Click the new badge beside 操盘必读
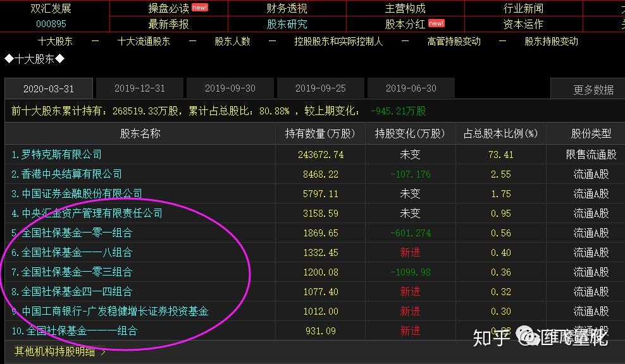Image resolution: width=625 pixels, height=364 pixels. [x=200, y=7]
